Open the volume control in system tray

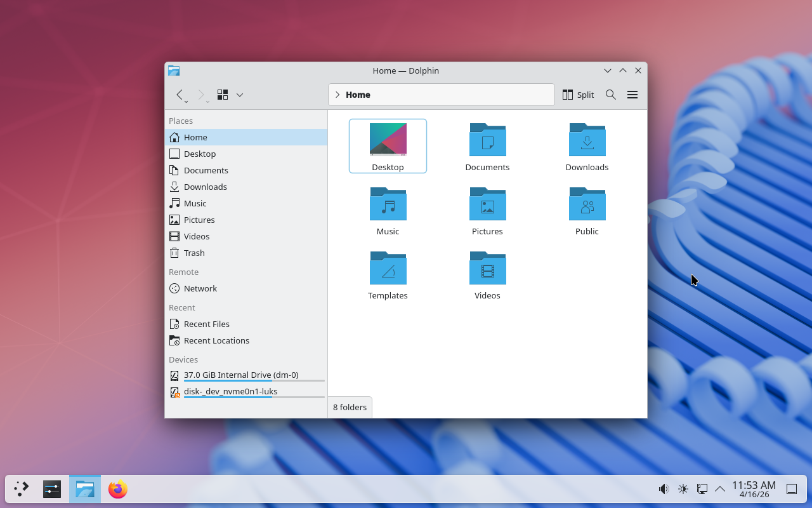click(x=664, y=489)
